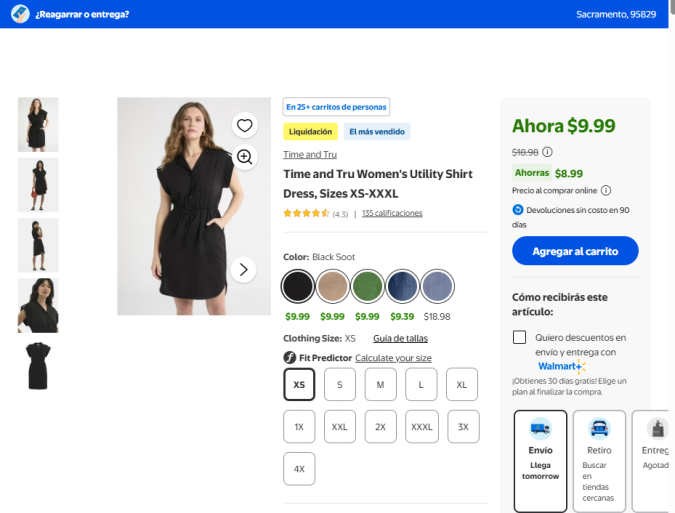Choose the tan beige color swatch
This screenshot has width=675, height=513.
point(332,286)
